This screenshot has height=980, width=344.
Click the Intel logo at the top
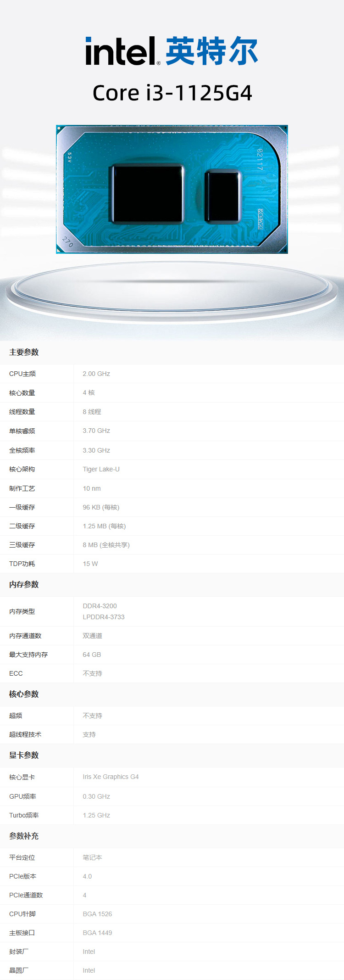[172, 50]
